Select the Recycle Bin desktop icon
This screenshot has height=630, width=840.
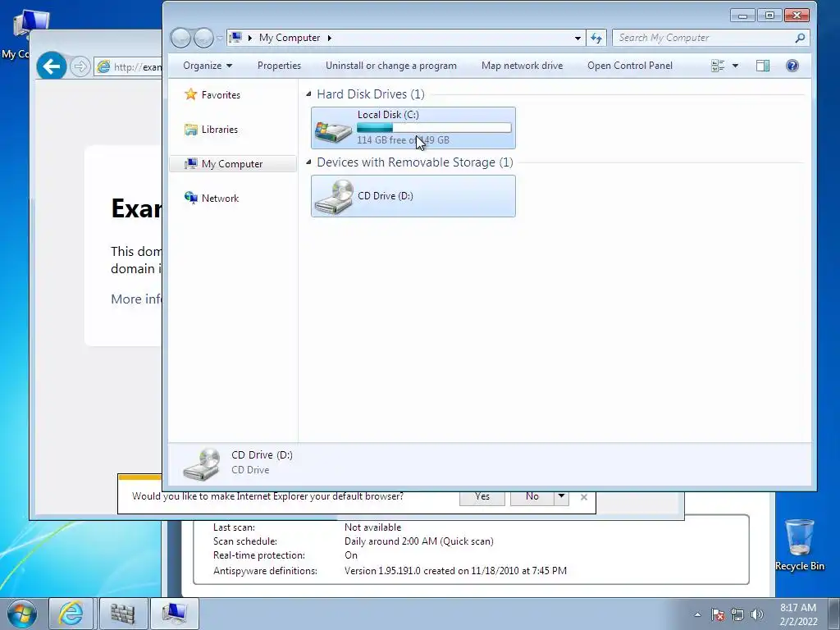point(799,545)
